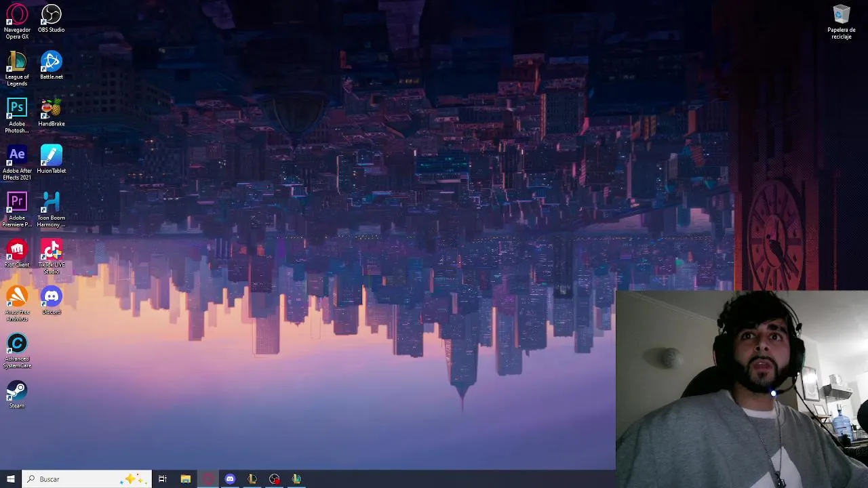Select the Toon Boom Harmony shortcut
The image size is (868, 488).
click(52, 209)
